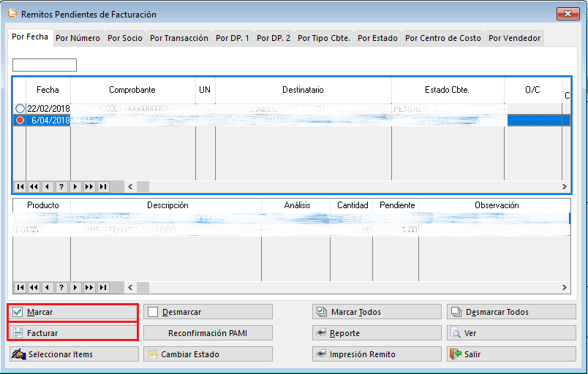Image resolution: width=588 pixels, height=374 pixels.
Task: Click the Ver magnifier button
Action: (511, 333)
